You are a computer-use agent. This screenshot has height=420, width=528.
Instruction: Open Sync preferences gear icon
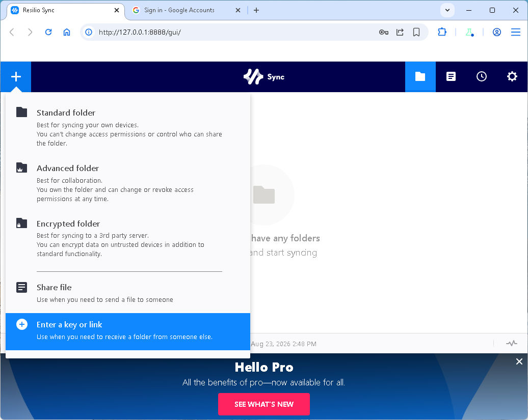(512, 77)
